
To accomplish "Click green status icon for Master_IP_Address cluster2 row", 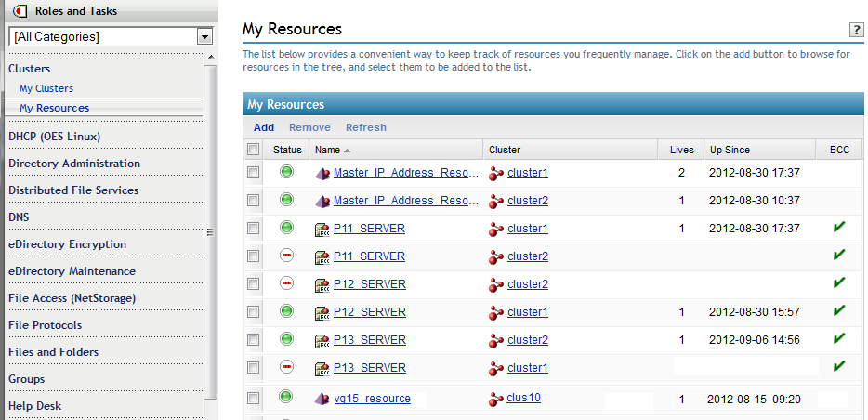I will click(x=286, y=199).
